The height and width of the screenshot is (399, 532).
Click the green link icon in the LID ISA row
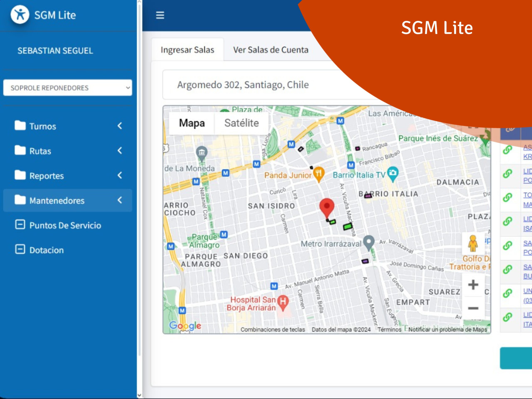507,221
